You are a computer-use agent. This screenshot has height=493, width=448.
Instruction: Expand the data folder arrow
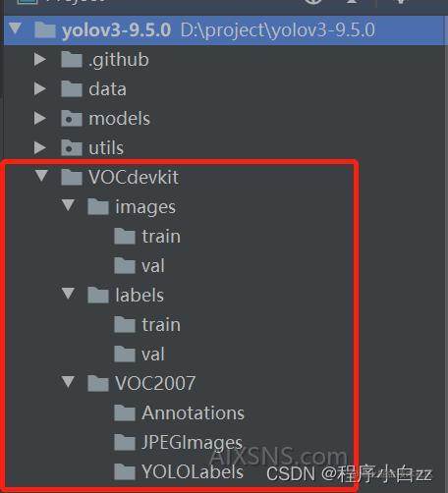40,89
